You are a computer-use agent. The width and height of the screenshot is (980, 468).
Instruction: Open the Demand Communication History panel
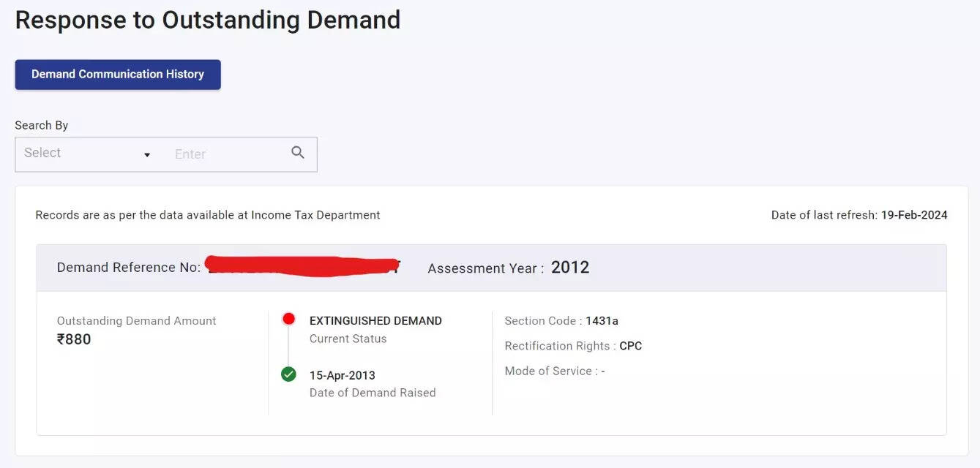117,74
